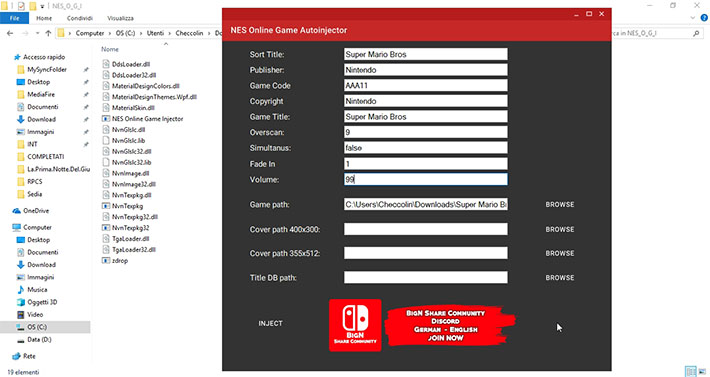The width and height of the screenshot is (710, 377).
Task: Click the Volume field
Action: pos(426,179)
